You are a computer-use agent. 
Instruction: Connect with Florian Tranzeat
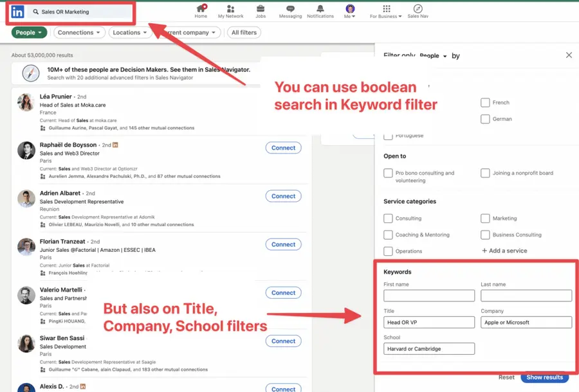point(283,244)
